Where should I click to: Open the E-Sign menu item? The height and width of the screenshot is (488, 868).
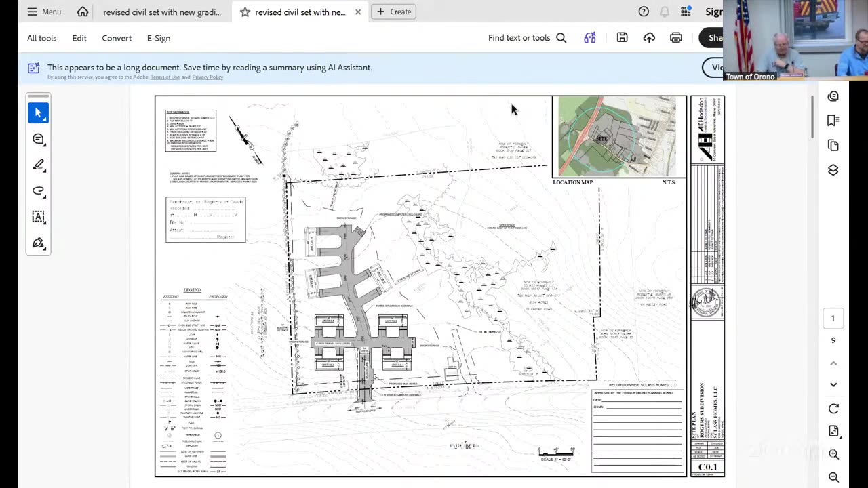pyautogui.click(x=159, y=38)
